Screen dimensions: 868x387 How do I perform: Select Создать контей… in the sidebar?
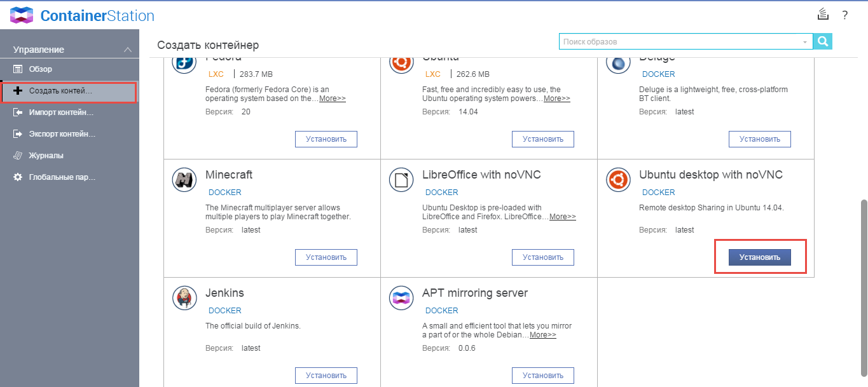[69, 92]
